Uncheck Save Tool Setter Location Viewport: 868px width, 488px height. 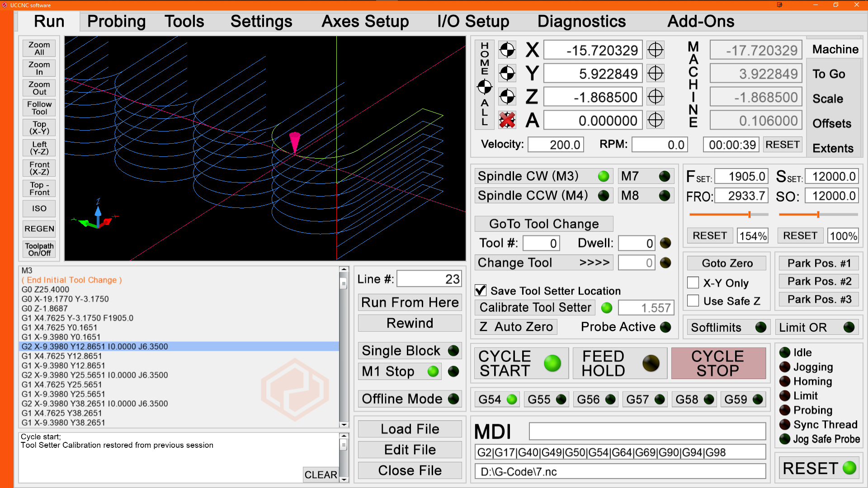click(481, 291)
